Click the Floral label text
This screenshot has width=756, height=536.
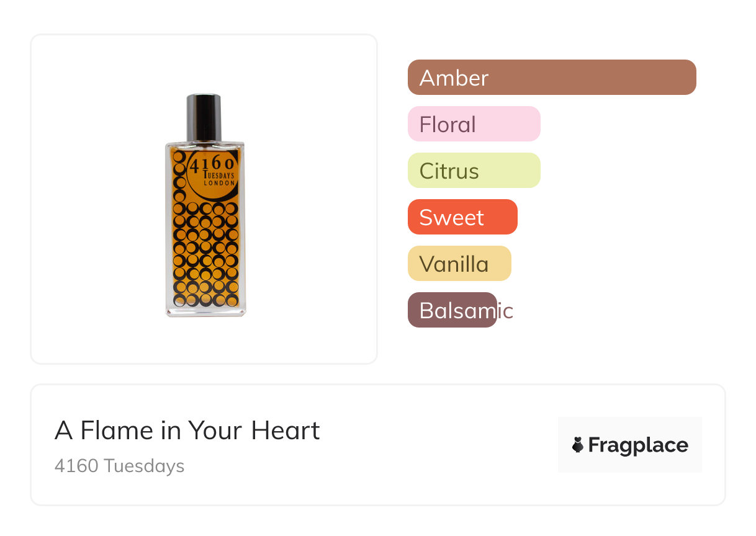447,125
